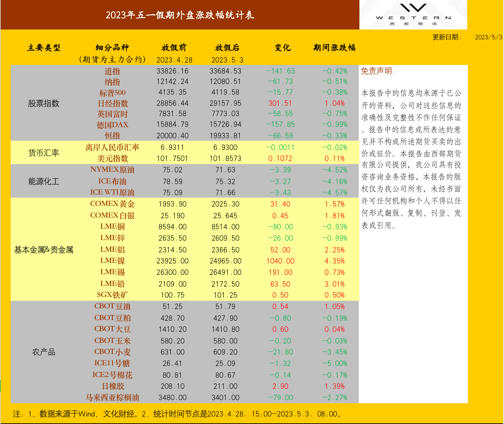
Task: Select the 日经指数 change value 301.51
Action: tap(280, 103)
